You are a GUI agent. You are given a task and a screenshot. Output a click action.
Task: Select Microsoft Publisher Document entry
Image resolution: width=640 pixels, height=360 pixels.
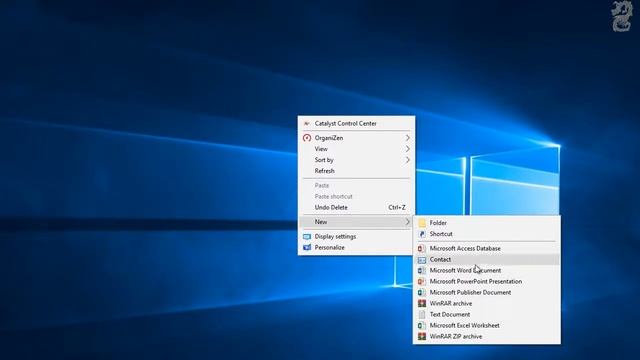click(487, 292)
